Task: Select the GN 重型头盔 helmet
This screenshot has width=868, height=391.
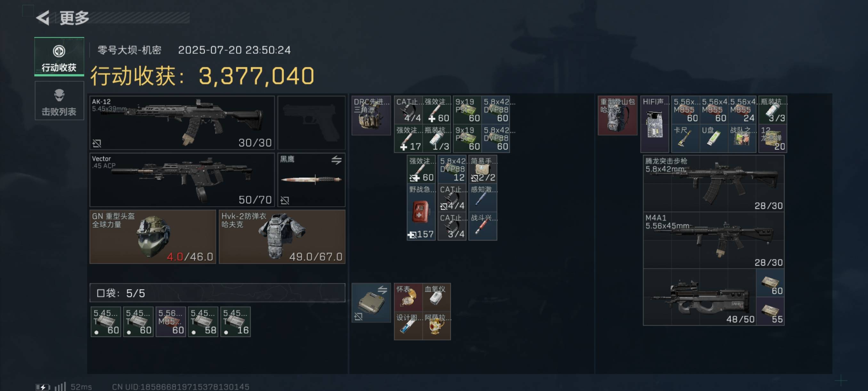Action: (153, 237)
